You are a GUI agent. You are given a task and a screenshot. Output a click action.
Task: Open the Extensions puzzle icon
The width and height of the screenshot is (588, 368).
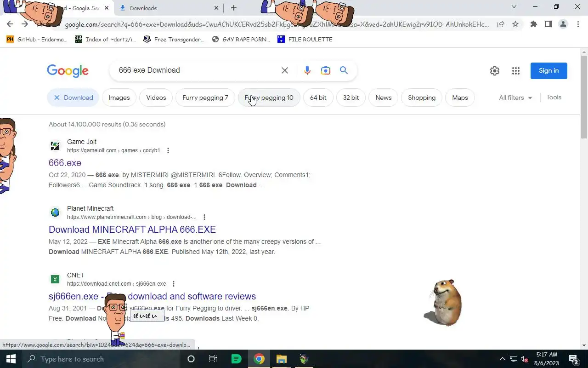pos(533,24)
